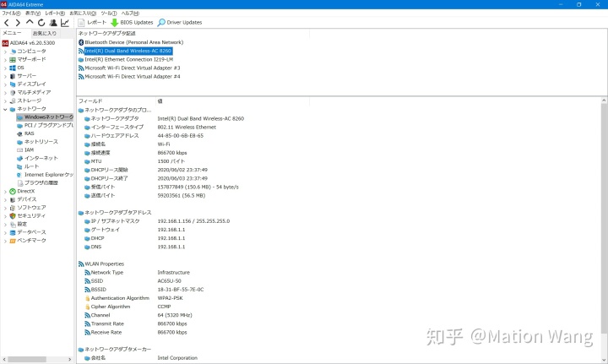Expand the DirectX tree node
Screen dimensions: 608x364
[x=5, y=191]
